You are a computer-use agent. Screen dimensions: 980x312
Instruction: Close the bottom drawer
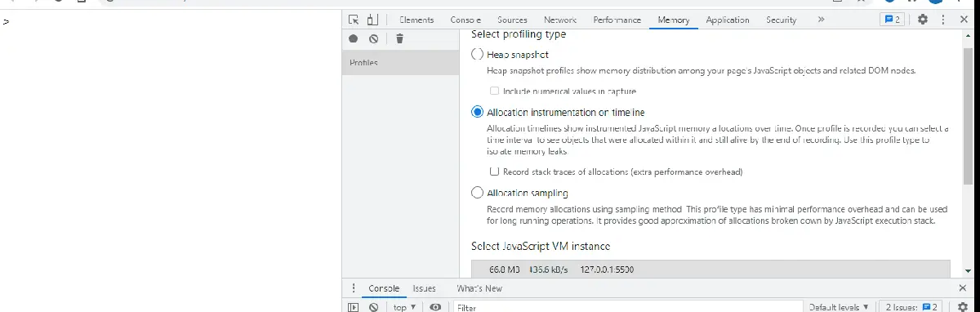point(962,288)
